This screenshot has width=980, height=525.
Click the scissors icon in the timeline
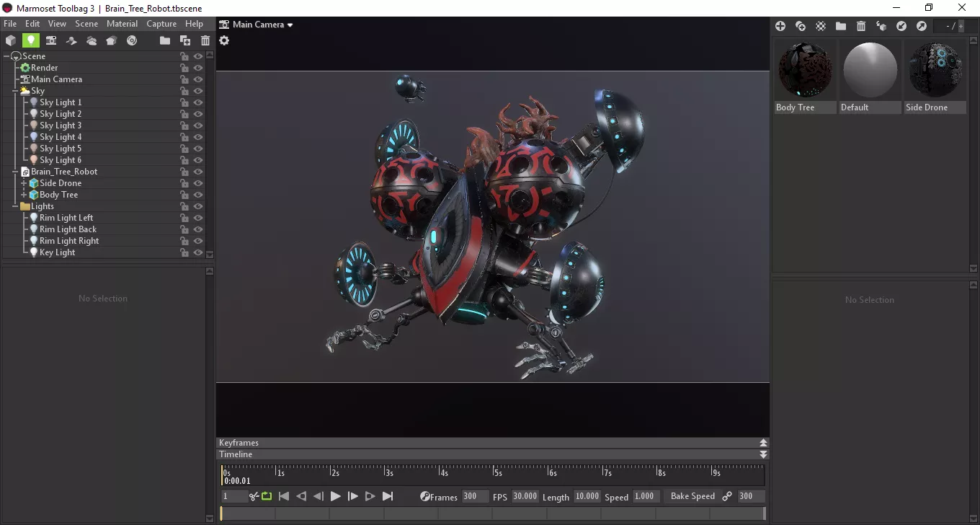(x=254, y=496)
